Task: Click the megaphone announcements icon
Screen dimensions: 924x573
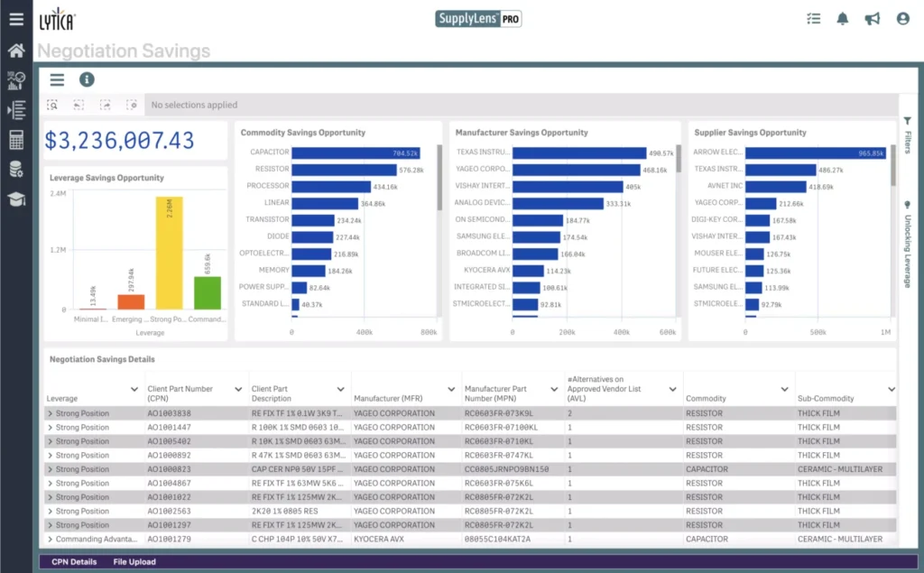Action: coord(873,19)
